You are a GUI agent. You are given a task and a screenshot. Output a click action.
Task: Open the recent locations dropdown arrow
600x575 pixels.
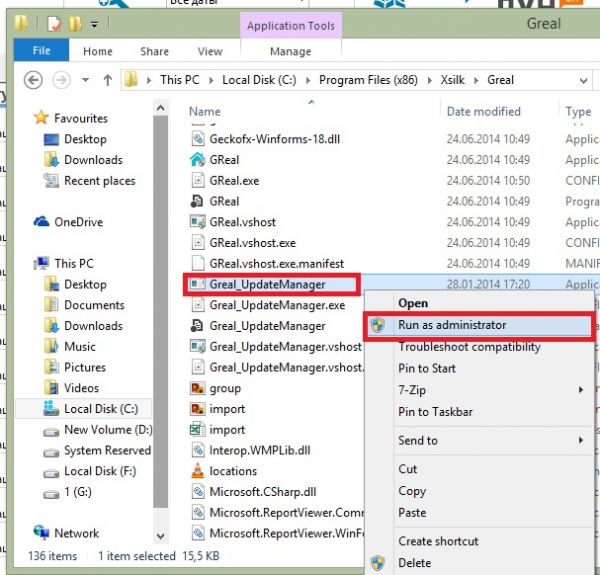click(x=85, y=80)
